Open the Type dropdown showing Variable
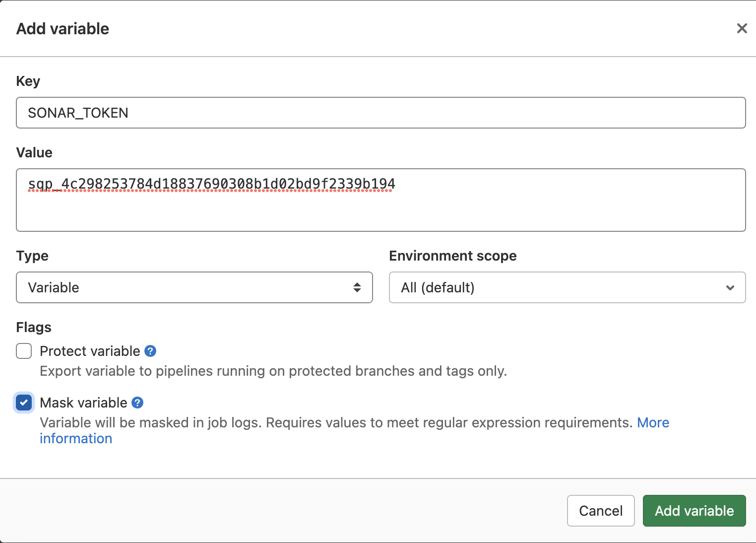The width and height of the screenshot is (756, 543). coord(193,287)
